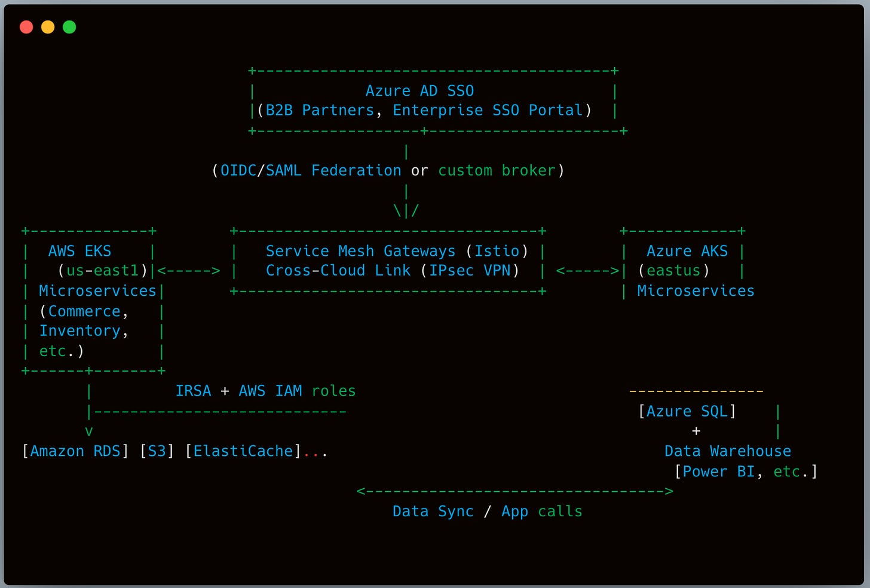This screenshot has width=870, height=588.
Task: Click the 'Commerce' text
Action: [x=84, y=311]
